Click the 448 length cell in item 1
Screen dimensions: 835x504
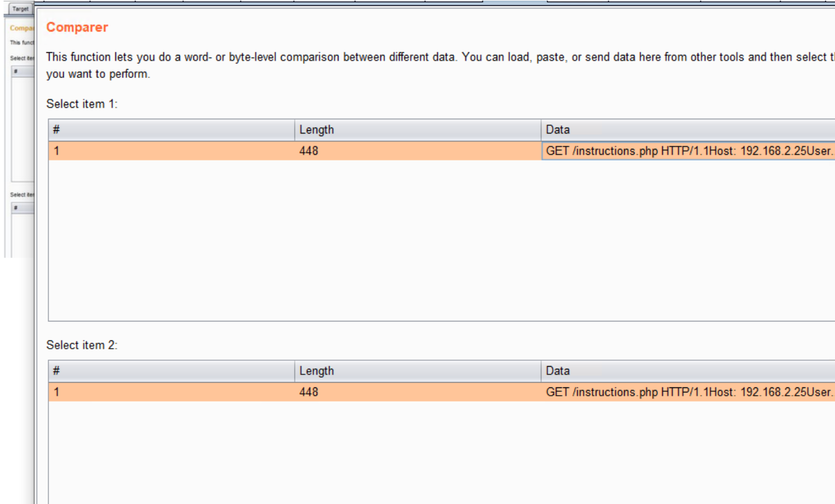418,151
